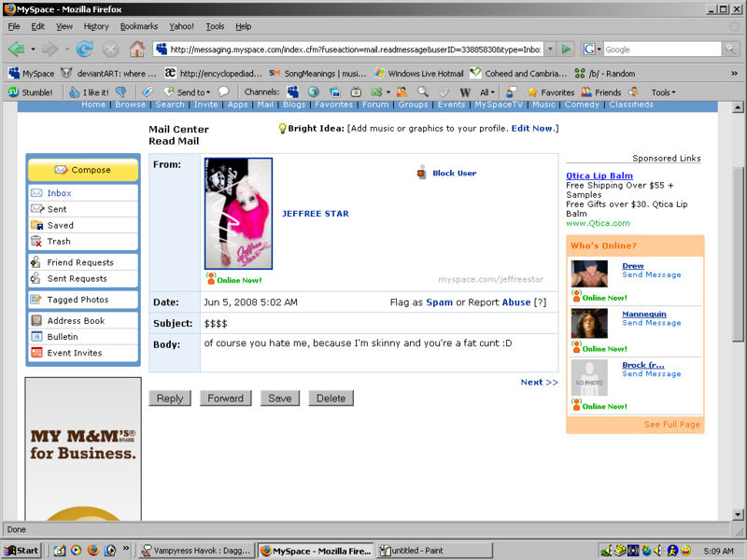Open the Back button history dropdown arrow
Viewport: 747px width, 560px height.
(x=33, y=49)
